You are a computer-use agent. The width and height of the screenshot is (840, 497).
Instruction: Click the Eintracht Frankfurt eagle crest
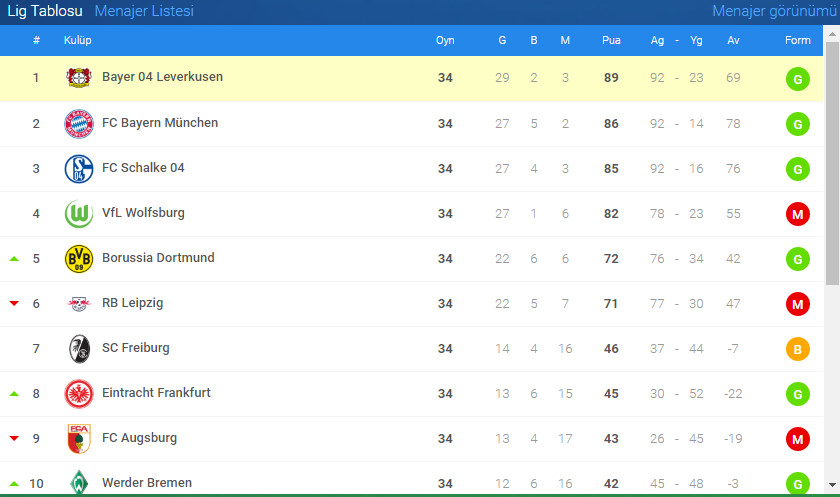tap(78, 394)
